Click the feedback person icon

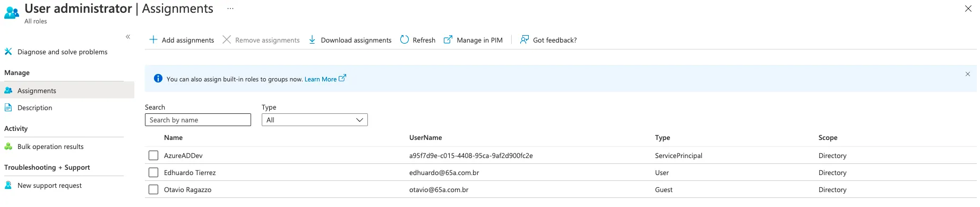point(525,40)
